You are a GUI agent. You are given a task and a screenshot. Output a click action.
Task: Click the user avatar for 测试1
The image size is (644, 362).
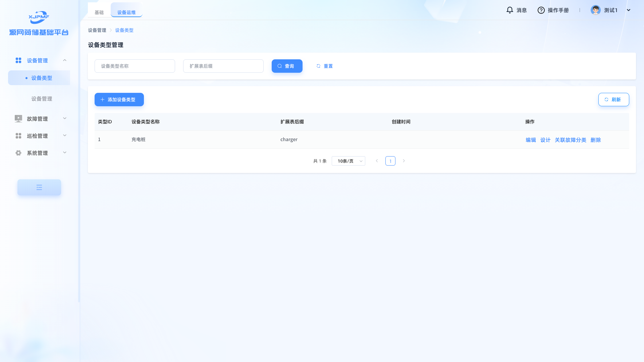[595, 10]
